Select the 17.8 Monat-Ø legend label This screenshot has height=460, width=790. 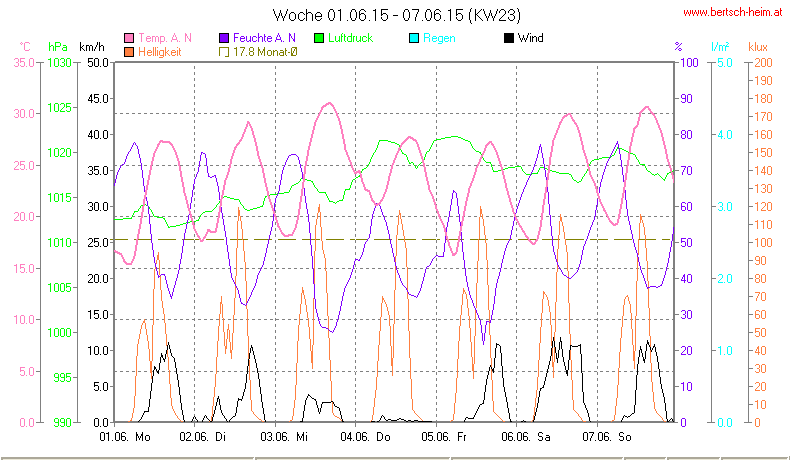(265, 52)
